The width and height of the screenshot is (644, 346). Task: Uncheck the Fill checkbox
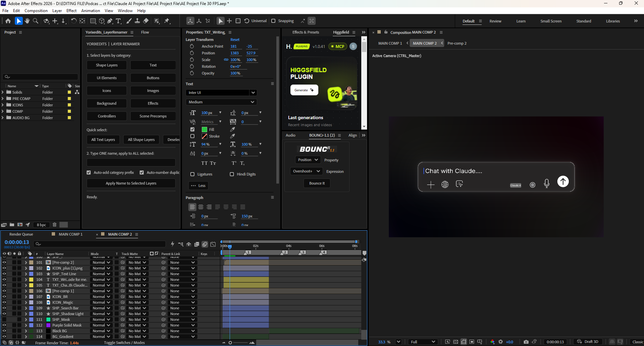click(192, 129)
